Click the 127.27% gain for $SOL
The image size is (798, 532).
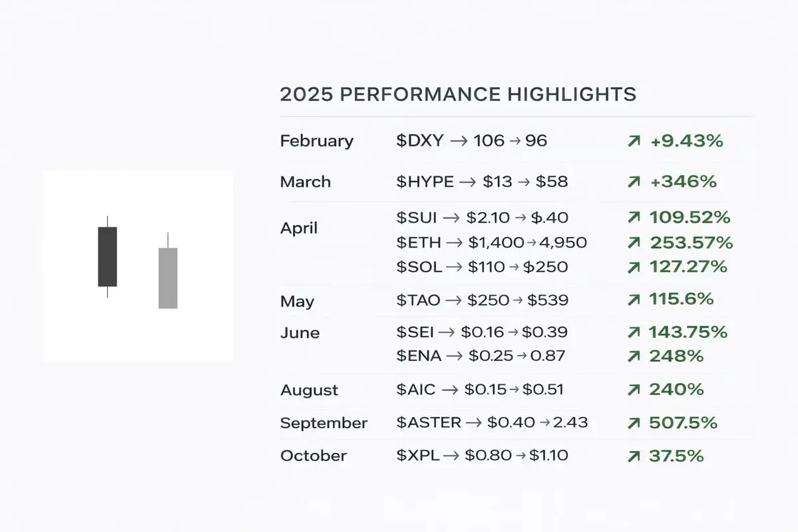(688, 267)
